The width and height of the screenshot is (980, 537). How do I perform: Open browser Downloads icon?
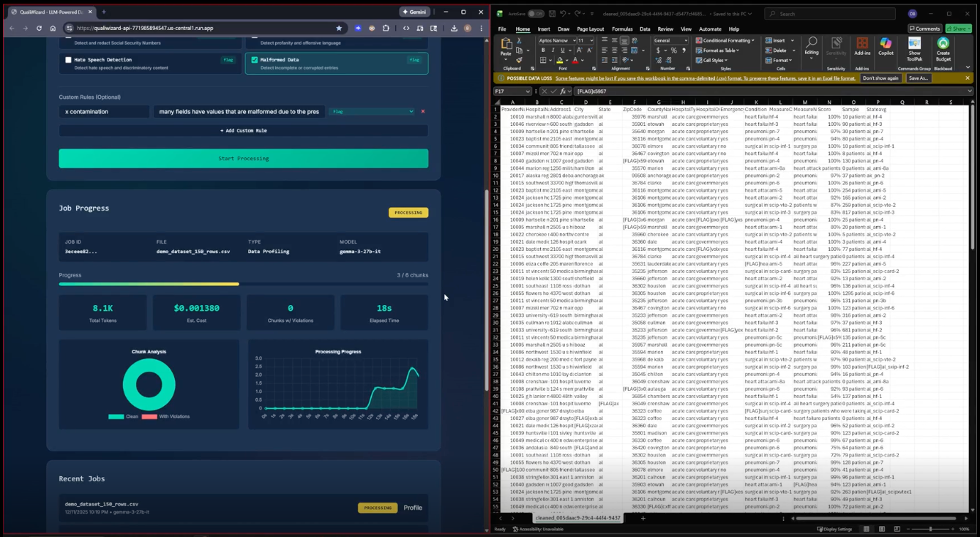(454, 28)
